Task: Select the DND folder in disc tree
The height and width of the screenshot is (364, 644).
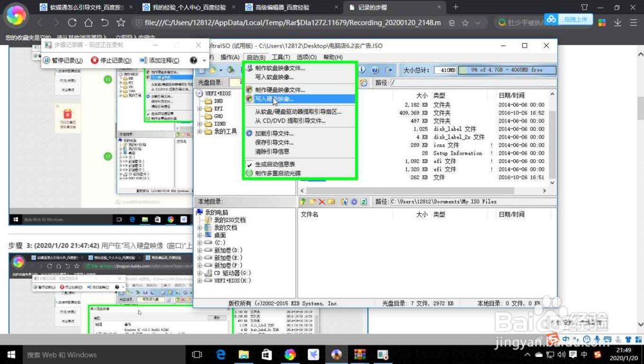Action: point(218,101)
